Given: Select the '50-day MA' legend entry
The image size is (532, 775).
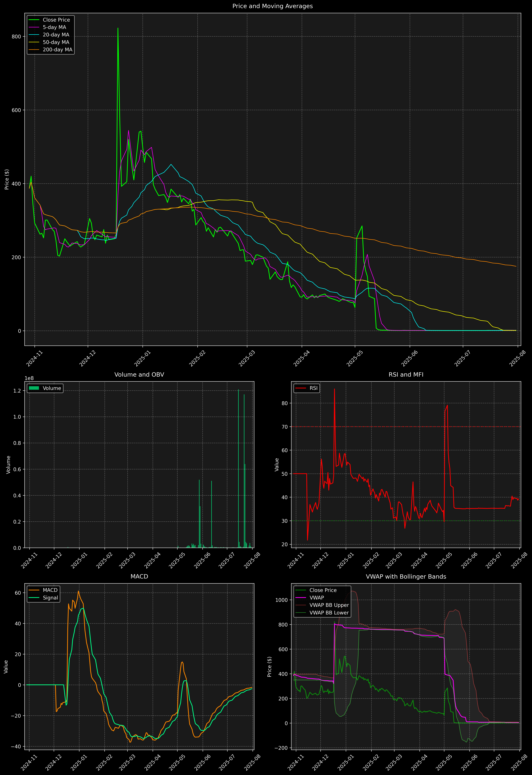Looking at the screenshot, I should 56,42.
